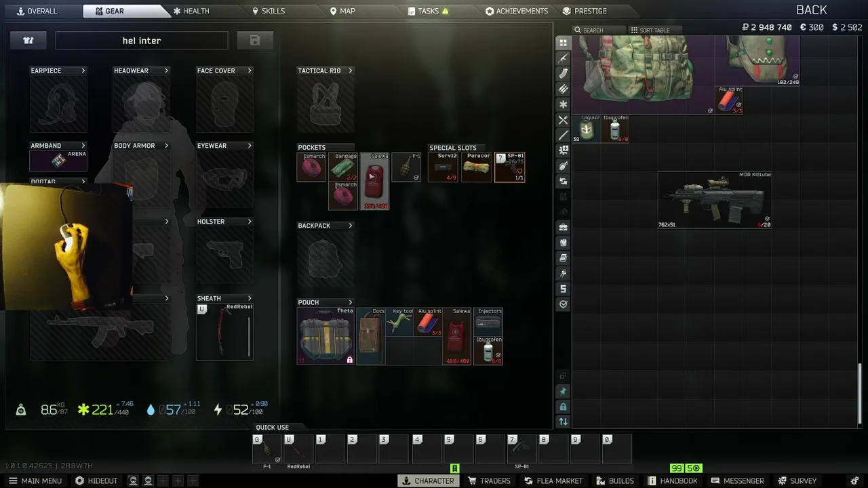Image resolution: width=868 pixels, height=488 pixels.
Task: Expand the Armband slot arrow
Action: coord(83,146)
